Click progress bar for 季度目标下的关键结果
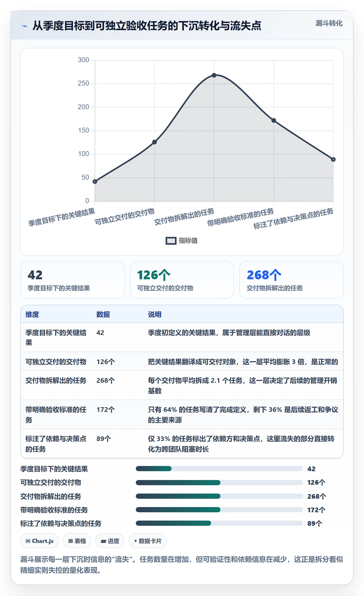This screenshot has width=364, height=596. pos(219,469)
